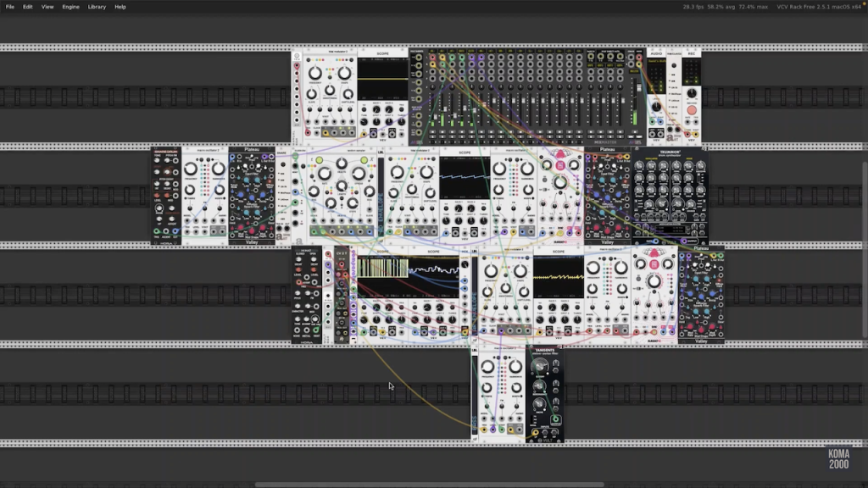Click the leftmost Plateau module title

[x=252, y=149]
